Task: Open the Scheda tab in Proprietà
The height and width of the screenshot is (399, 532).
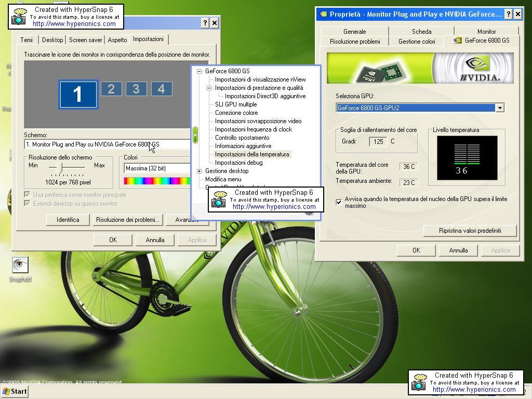Action: click(x=422, y=32)
